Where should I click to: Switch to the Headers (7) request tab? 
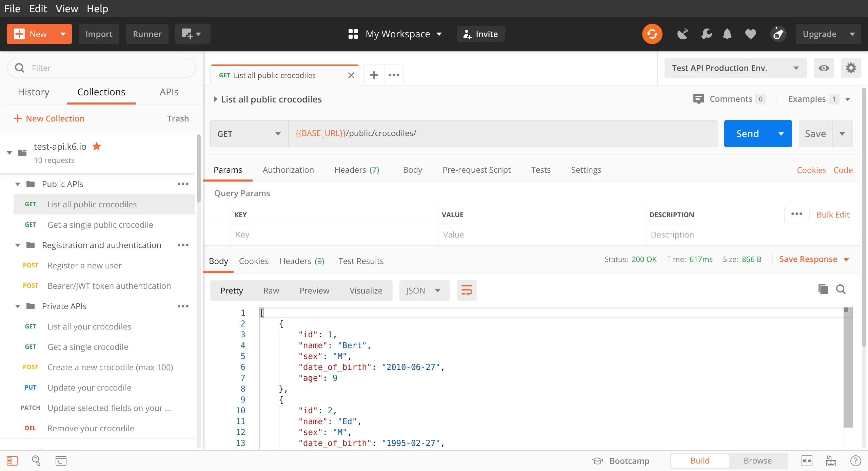357,170
